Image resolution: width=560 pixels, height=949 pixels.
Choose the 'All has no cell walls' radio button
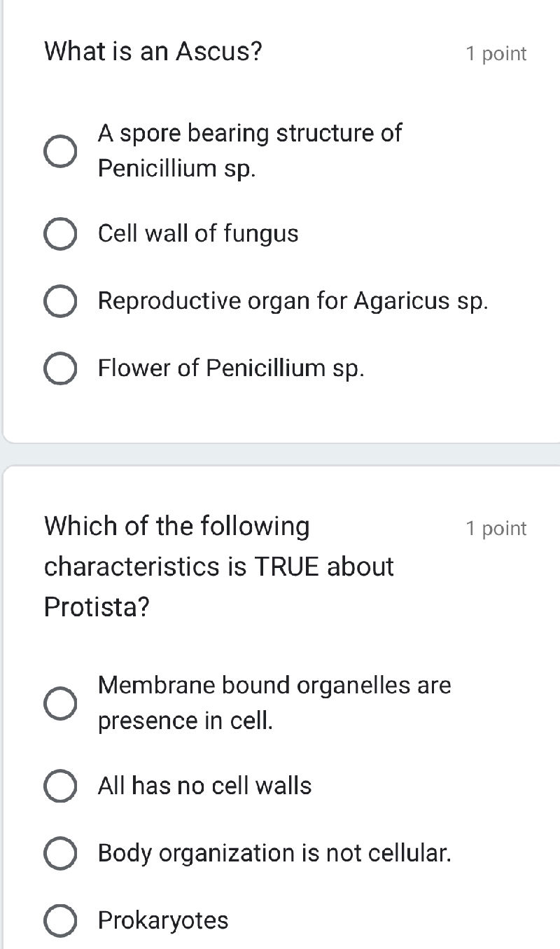(61, 786)
